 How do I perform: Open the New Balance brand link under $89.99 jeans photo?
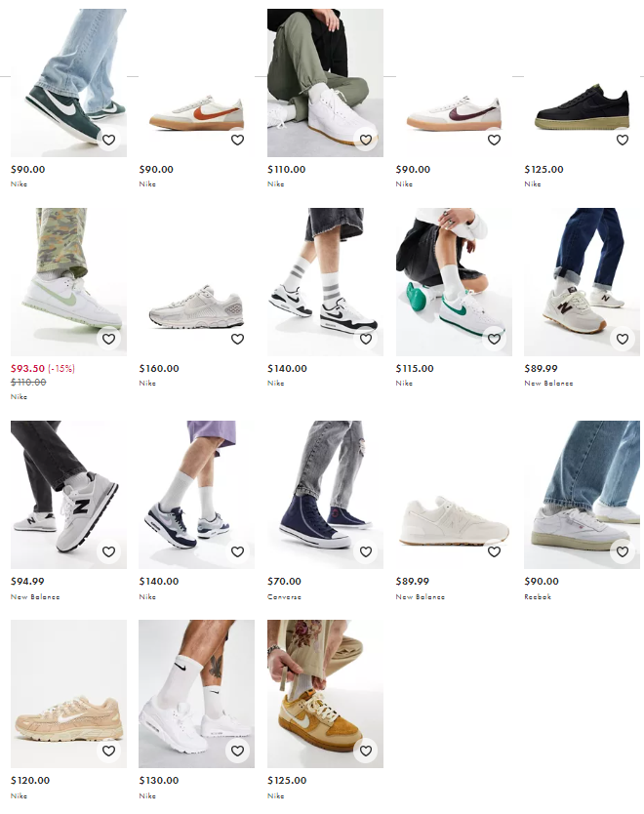click(548, 384)
